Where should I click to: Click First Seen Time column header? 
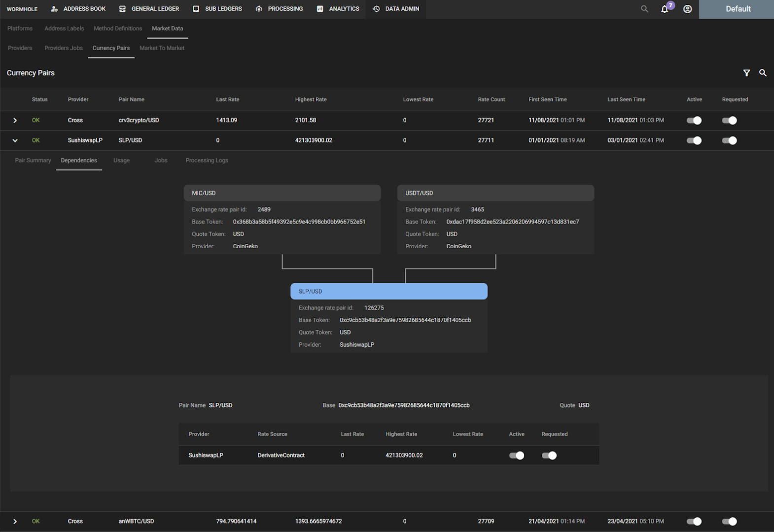tap(548, 100)
